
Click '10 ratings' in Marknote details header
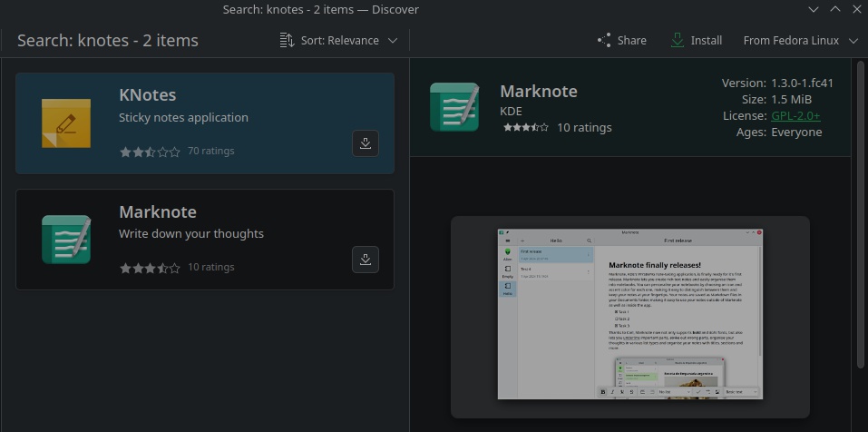pyautogui.click(x=584, y=127)
